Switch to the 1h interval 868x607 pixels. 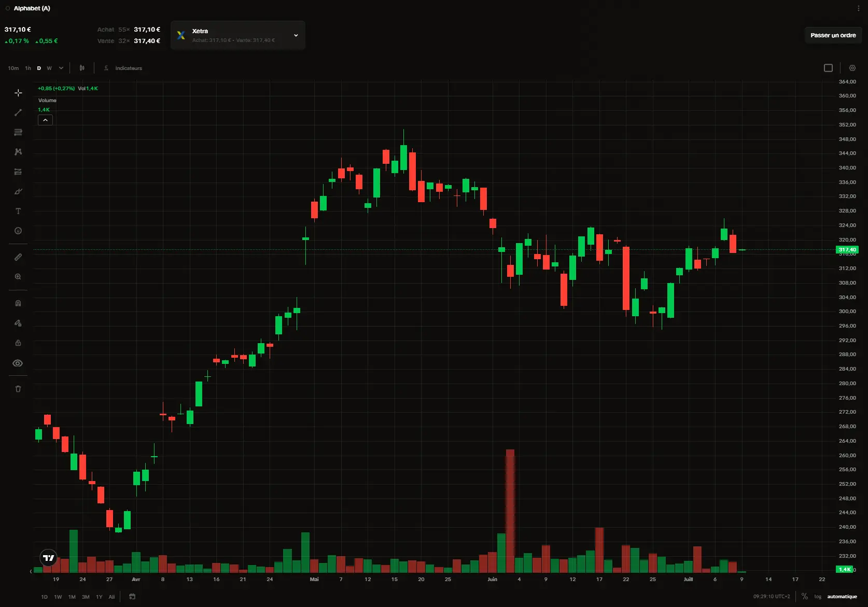(x=28, y=68)
